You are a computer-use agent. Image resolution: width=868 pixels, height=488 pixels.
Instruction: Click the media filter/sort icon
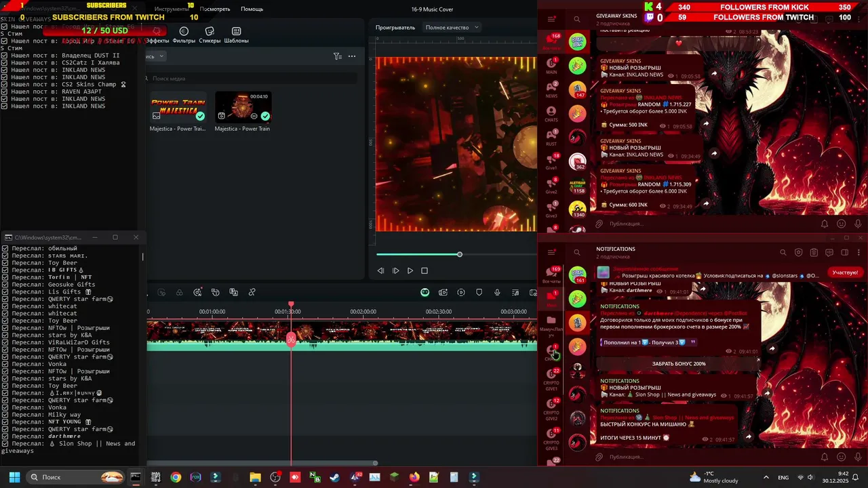(x=337, y=56)
